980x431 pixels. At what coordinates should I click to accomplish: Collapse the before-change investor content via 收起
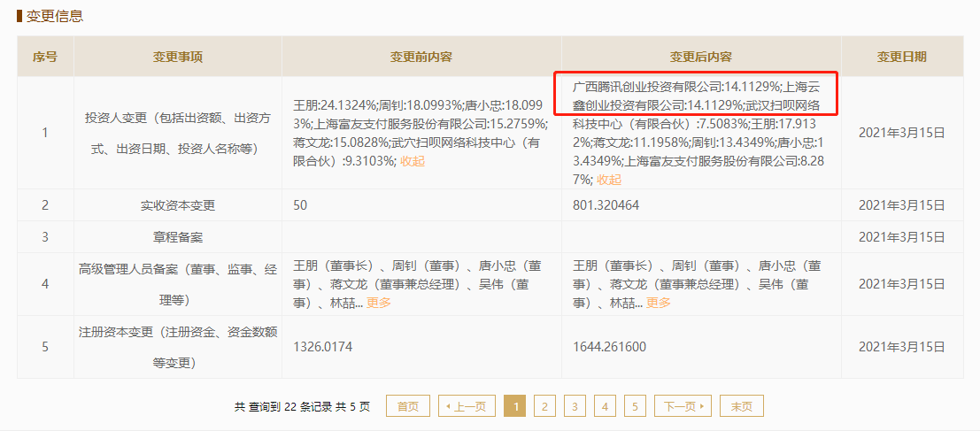pyautogui.click(x=413, y=161)
